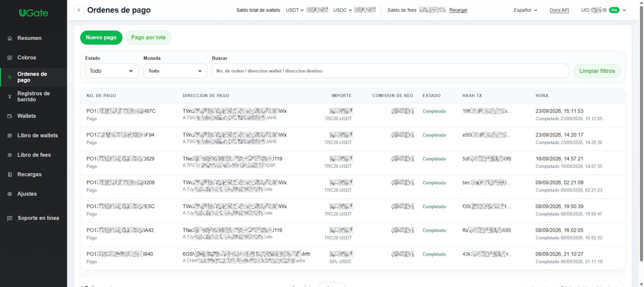Click the Registros de barrido filter icon
This screenshot has width=644, height=287.
[x=10, y=97]
